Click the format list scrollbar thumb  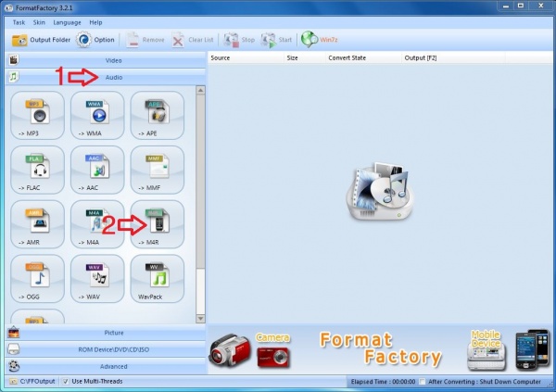point(200,182)
